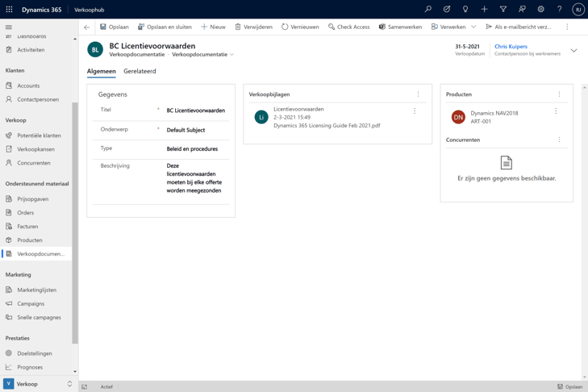Open Contactpersonen in the sidebar

pyautogui.click(x=38, y=99)
